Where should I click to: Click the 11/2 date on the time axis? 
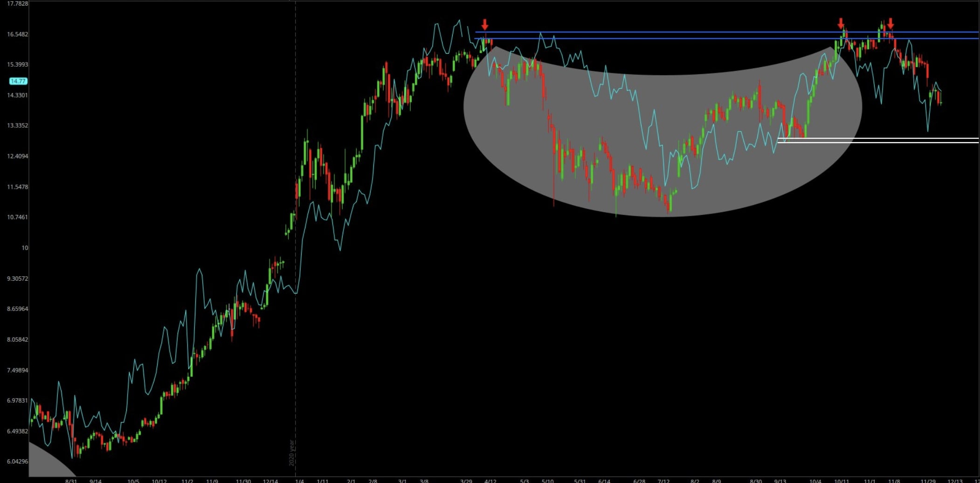tap(187, 481)
